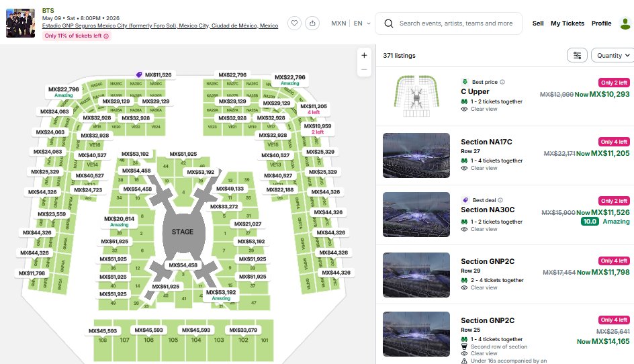Show info for 'Only 11% of tickets left'
634x364 pixels.
(x=106, y=36)
